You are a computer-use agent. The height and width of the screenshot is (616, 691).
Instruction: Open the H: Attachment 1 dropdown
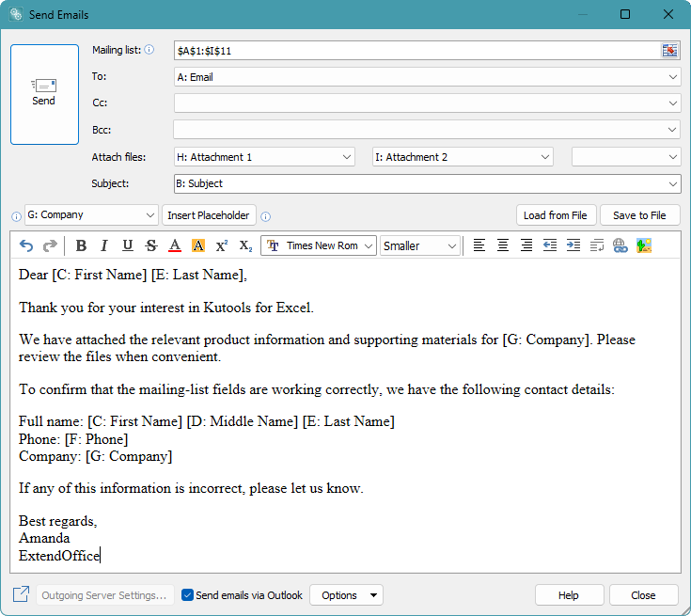point(347,157)
